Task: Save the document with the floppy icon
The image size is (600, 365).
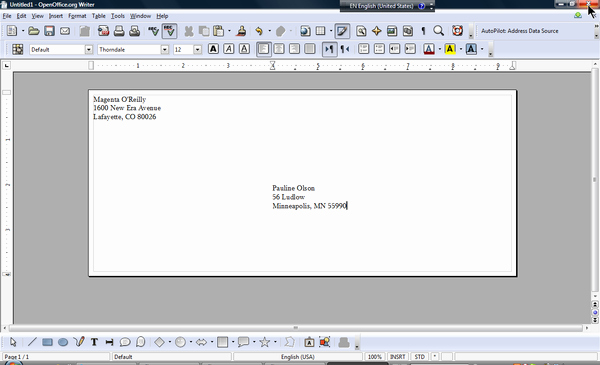Action: (x=49, y=31)
